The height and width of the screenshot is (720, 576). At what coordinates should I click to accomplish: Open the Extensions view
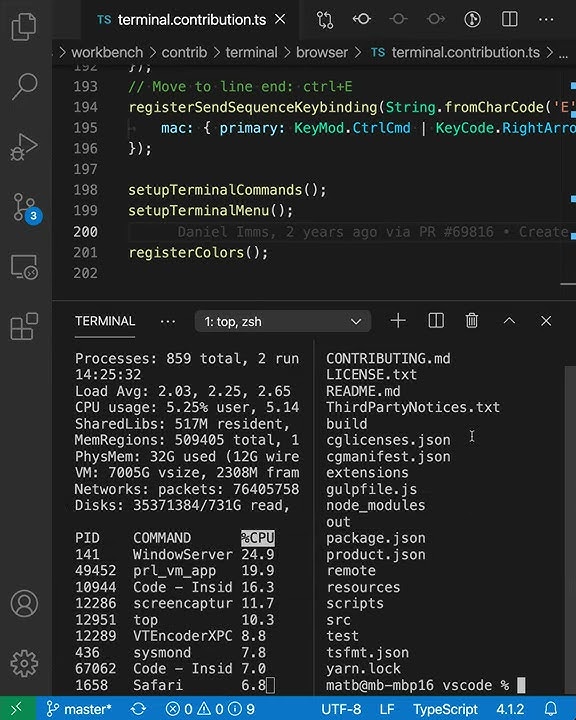click(24, 326)
